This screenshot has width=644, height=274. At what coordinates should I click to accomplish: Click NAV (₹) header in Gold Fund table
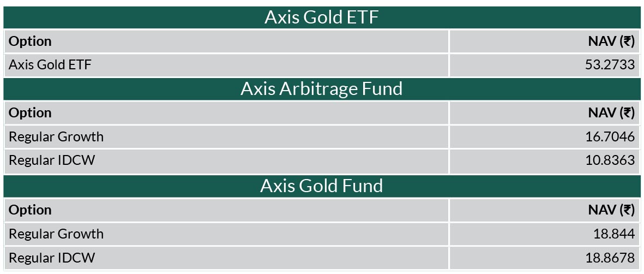(611, 210)
